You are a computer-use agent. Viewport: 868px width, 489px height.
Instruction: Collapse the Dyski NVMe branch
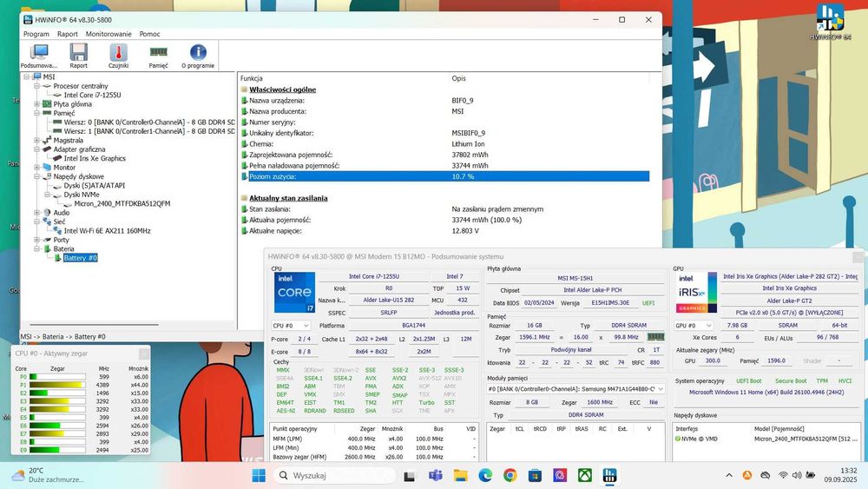point(47,195)
